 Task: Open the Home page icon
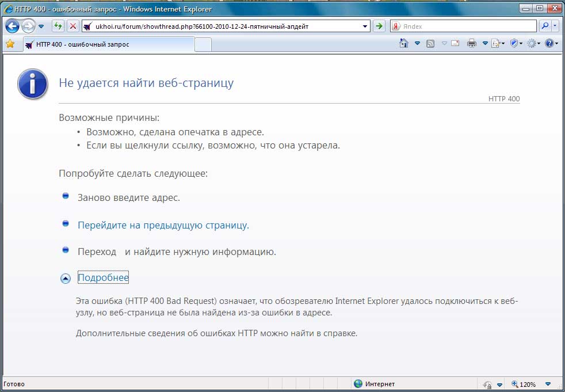tap(404, 44)
